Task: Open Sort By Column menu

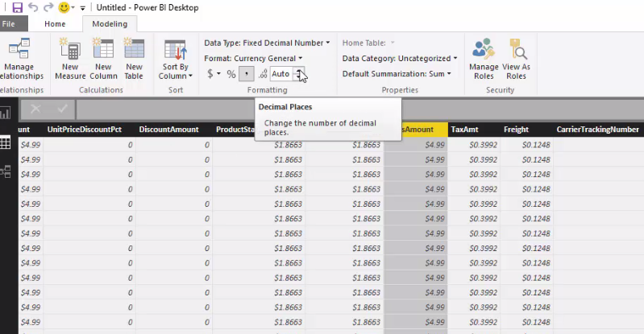Action: pos(176,60)
